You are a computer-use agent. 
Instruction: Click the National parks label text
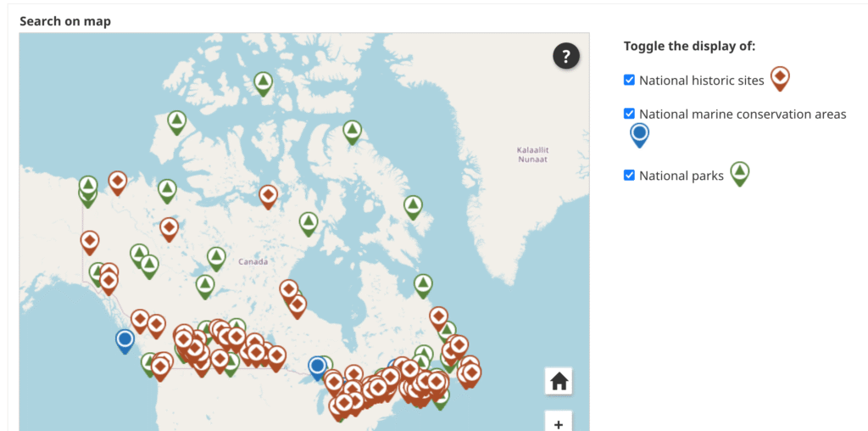682,176
